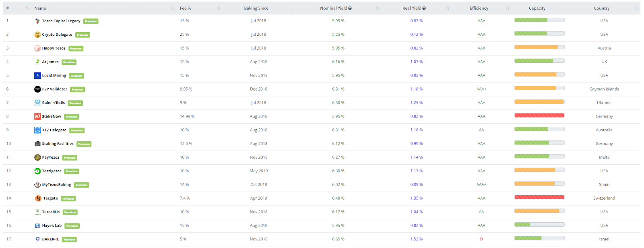
Task: Click the Malta country cell
Action: (604, 157)
